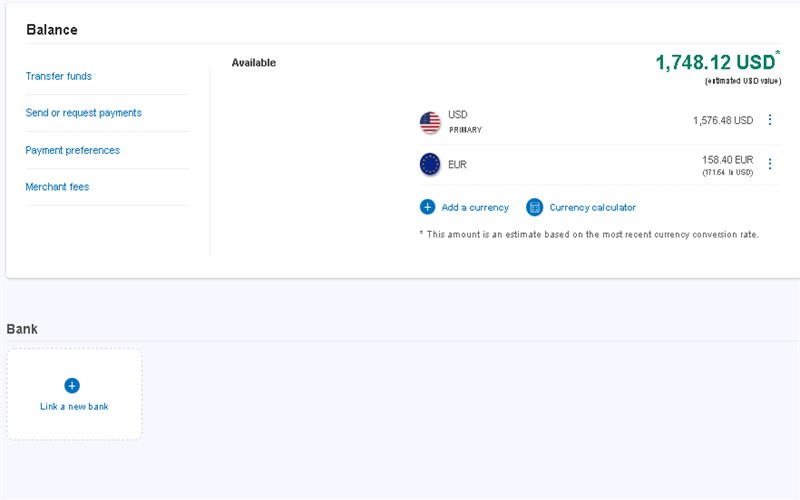Click the USD currency label

tap(458, 115)
